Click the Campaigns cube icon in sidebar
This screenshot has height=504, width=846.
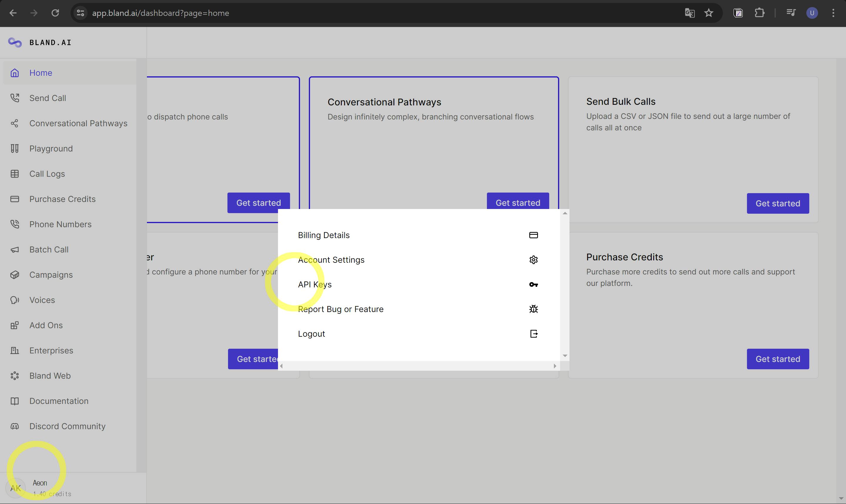click(x=15, y=275)
